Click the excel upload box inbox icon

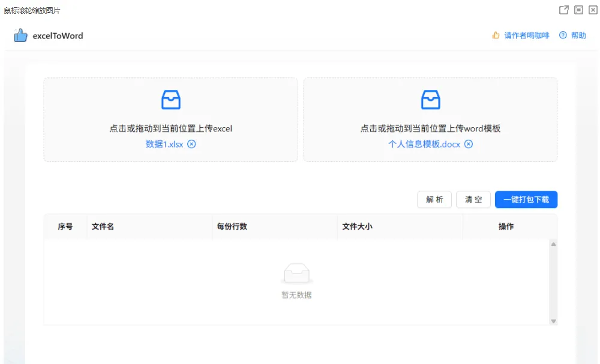pos(170,100)
